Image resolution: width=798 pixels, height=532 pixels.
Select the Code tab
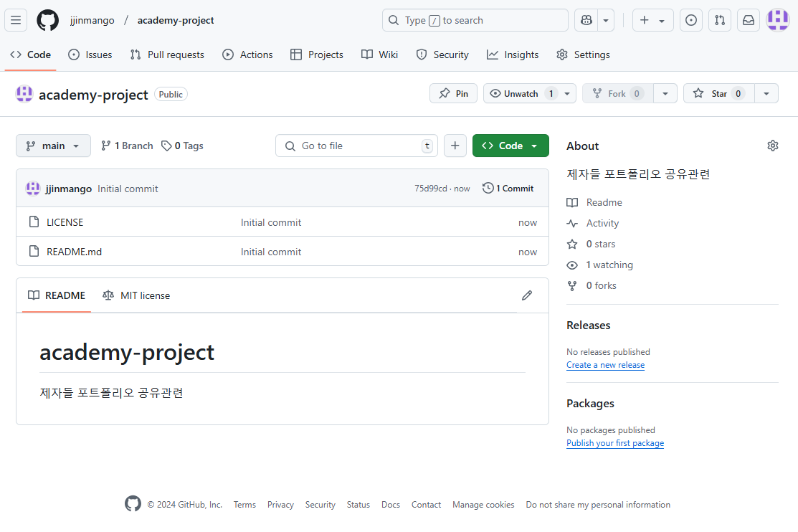[31, 54]
